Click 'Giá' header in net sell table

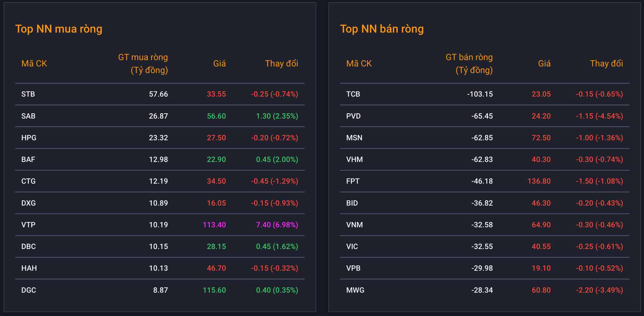coord(544,64)
